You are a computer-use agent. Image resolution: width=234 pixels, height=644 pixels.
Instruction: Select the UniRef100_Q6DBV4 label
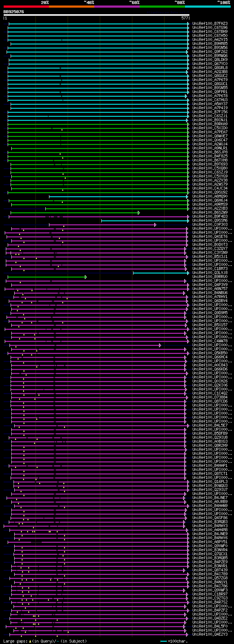click(210, 301)
